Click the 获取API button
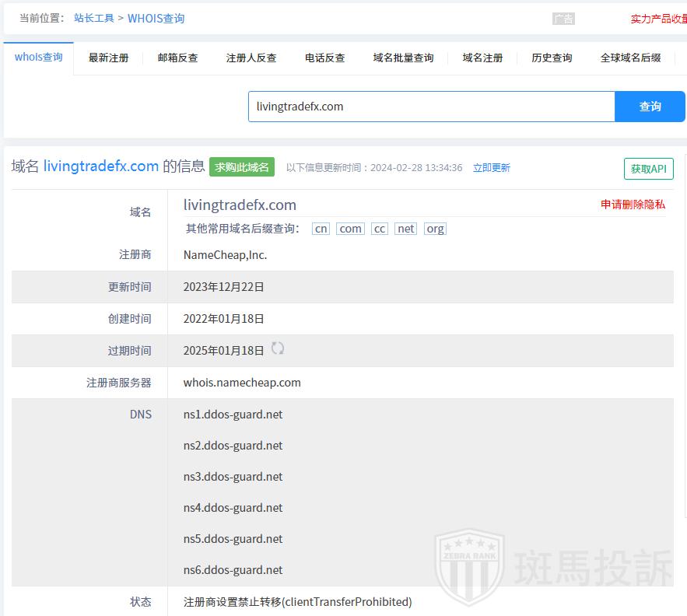This screenshot has width=687, height=616. (648, 169)
